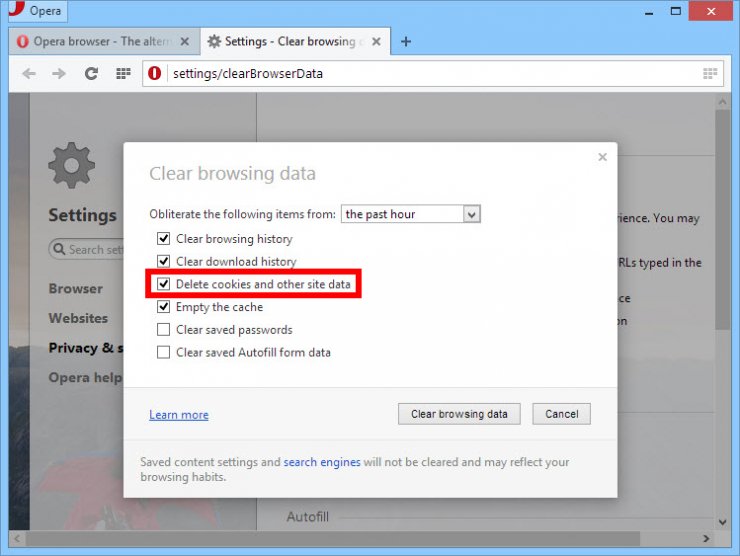
Task: Close the Settings tab
Action: [x=376, y=42]
